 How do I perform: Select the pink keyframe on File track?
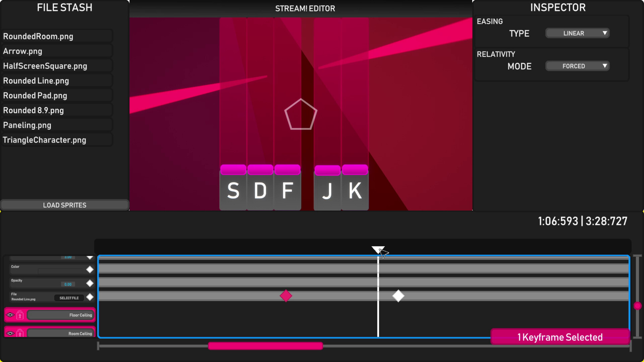(286, 296)
